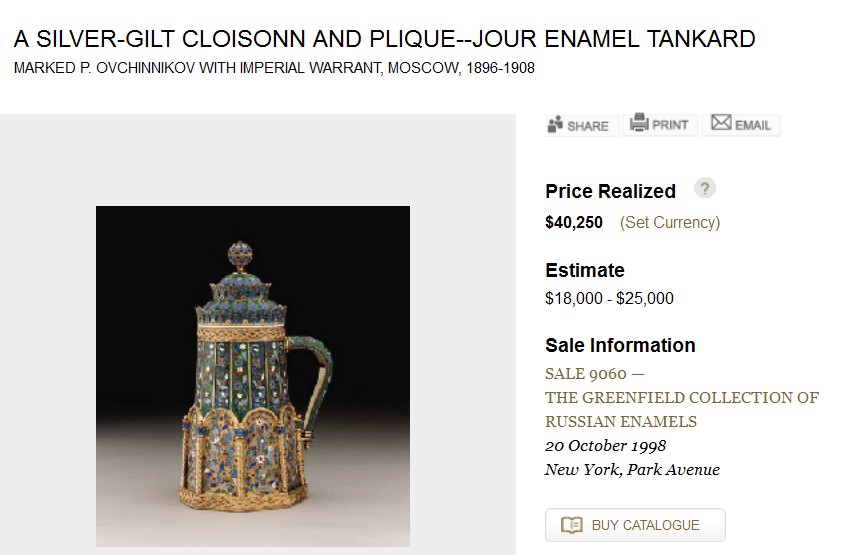This screenshot has width=843, height=555.
Task: Follow the Greenfield Collection of Russian Enamels link
Action: (681, 409)
